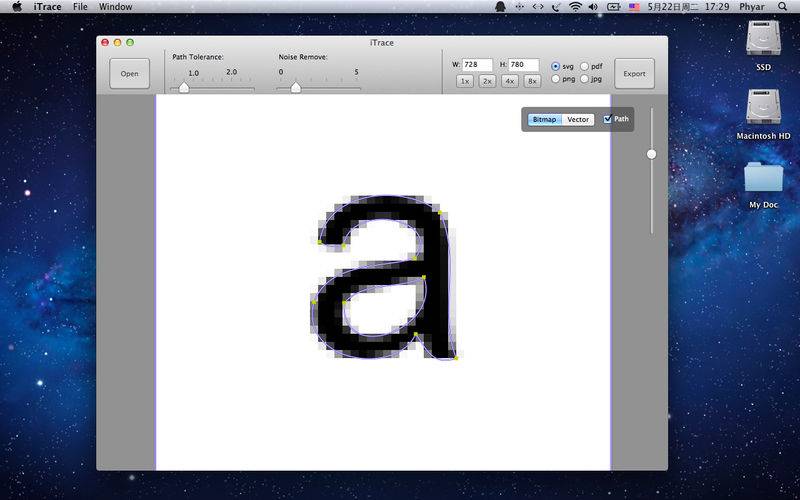The width and height of the screenshot is (800, 500).
Task: Open the Wi-Fi status icon
Action: (x=575, y=7)
